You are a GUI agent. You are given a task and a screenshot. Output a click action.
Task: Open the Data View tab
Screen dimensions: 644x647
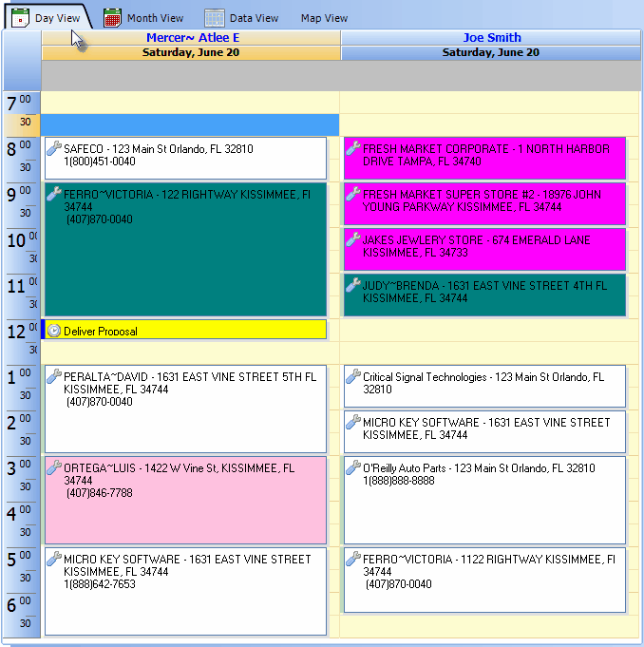(241, 18)
